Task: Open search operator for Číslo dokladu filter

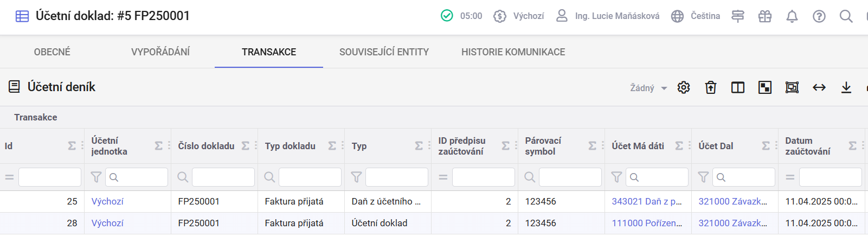Action: pos(183,177)
